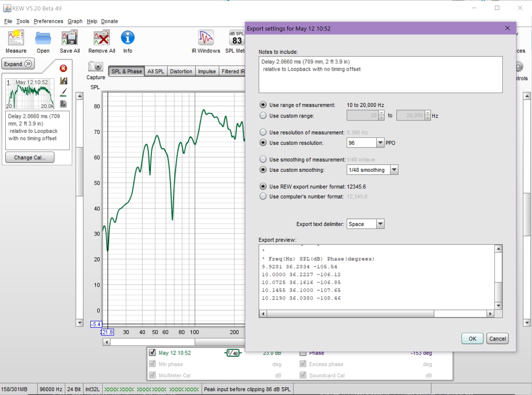Select Use resolution of measurement
532x395 pixels.
pyautogui.click(x=263, y=132)
